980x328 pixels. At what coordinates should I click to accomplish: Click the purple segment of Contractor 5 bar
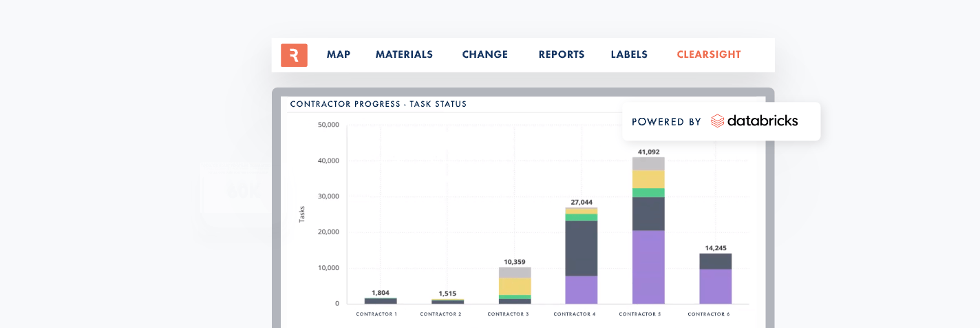648,267
